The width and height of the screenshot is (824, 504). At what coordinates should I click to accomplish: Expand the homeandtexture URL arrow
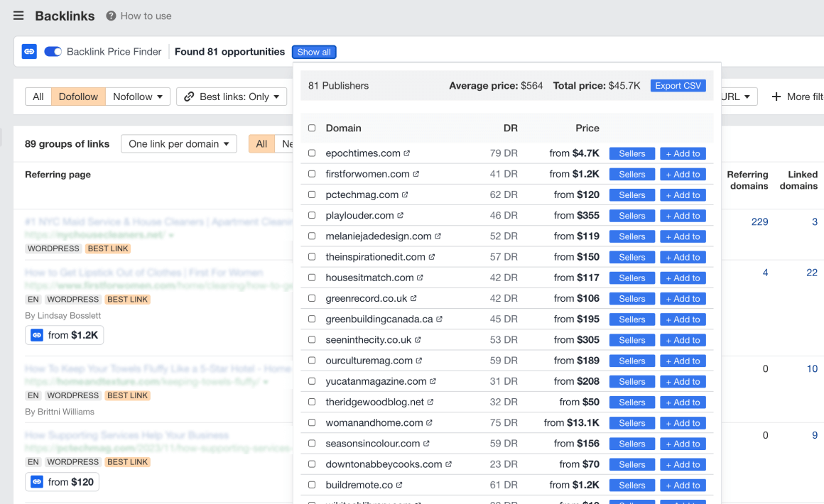coord(266,382)
